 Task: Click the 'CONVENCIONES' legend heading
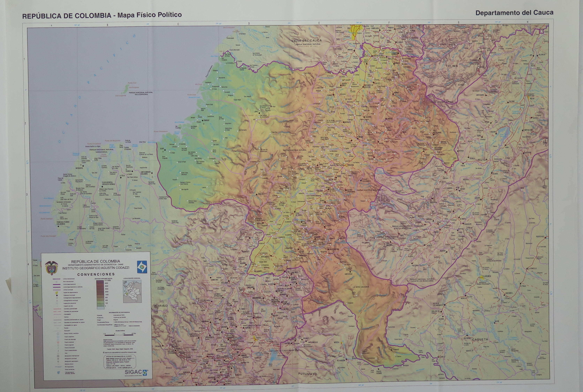point(96,274)
